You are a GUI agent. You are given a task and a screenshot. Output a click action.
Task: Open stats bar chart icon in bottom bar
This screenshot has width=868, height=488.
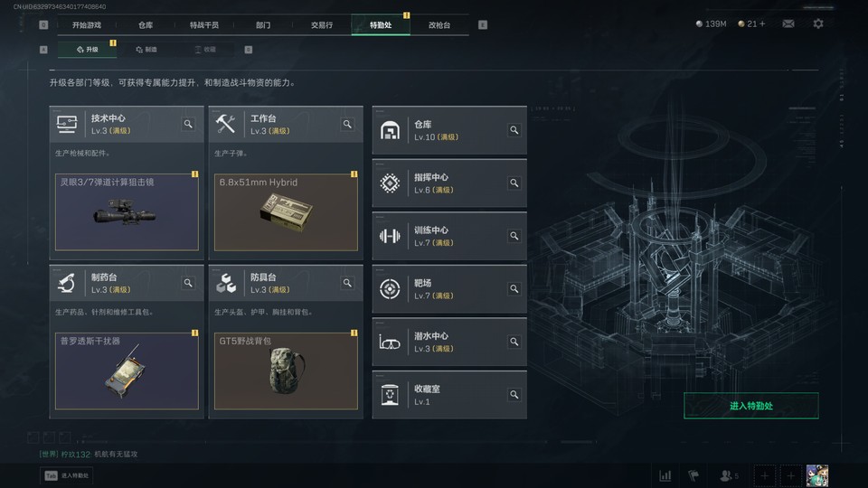point(665,475)
